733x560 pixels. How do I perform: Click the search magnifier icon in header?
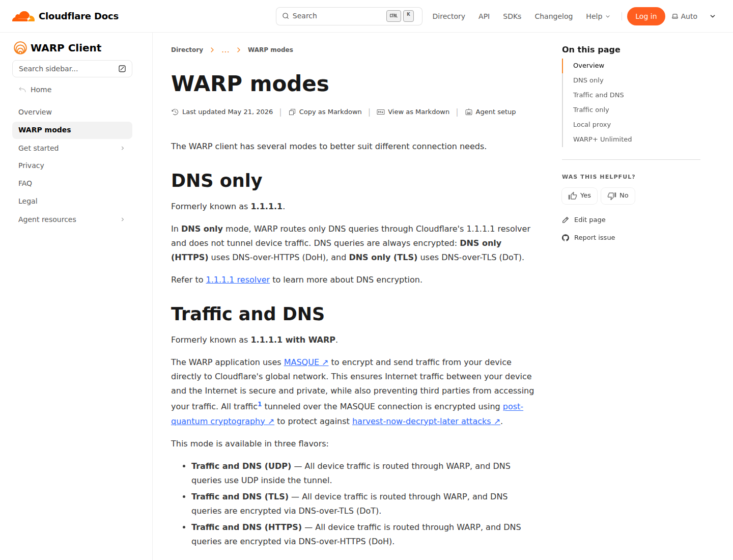286,16
